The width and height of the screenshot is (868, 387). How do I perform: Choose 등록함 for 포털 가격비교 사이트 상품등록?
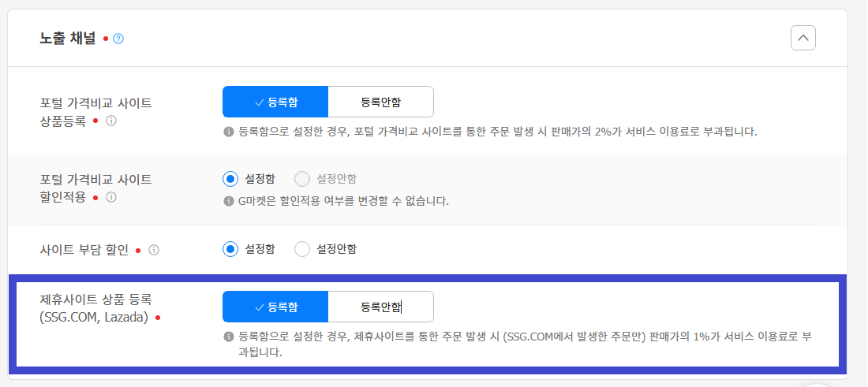click(275, 102)
